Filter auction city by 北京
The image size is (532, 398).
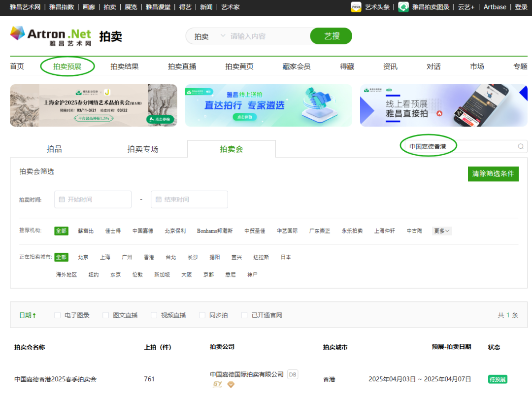click(83, 257)
